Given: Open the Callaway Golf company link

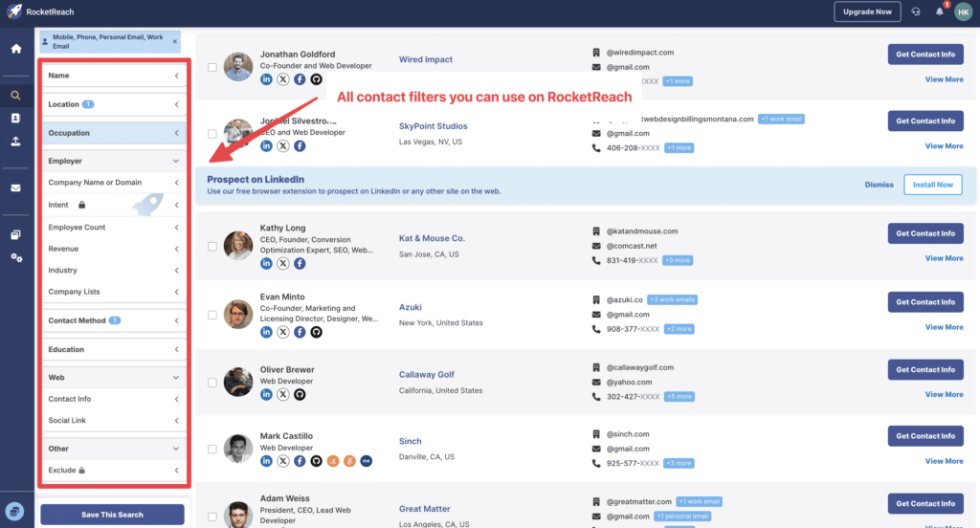Looking at the screenshot, I should pos(426,374).
